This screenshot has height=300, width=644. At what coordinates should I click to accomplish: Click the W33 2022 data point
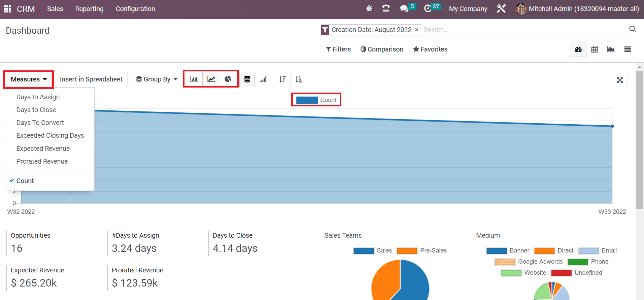[612, 126]
